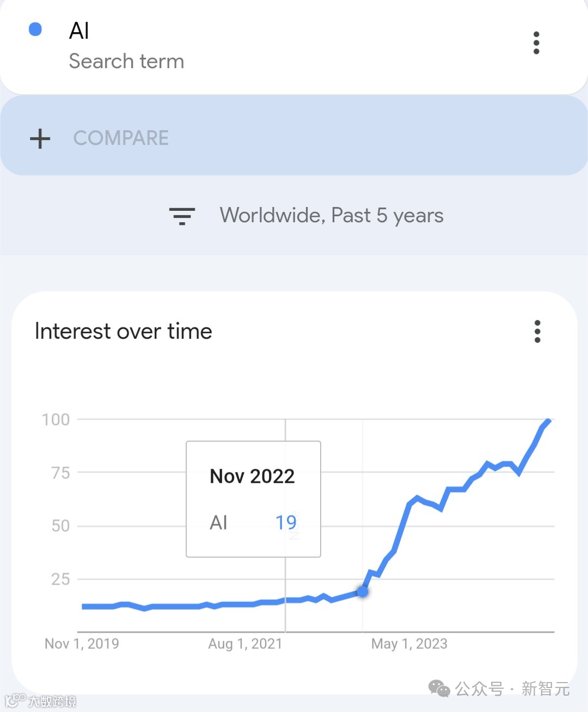588x712 pixels.
Task: Click the AI search term title
Action: [x=79, y=31]
